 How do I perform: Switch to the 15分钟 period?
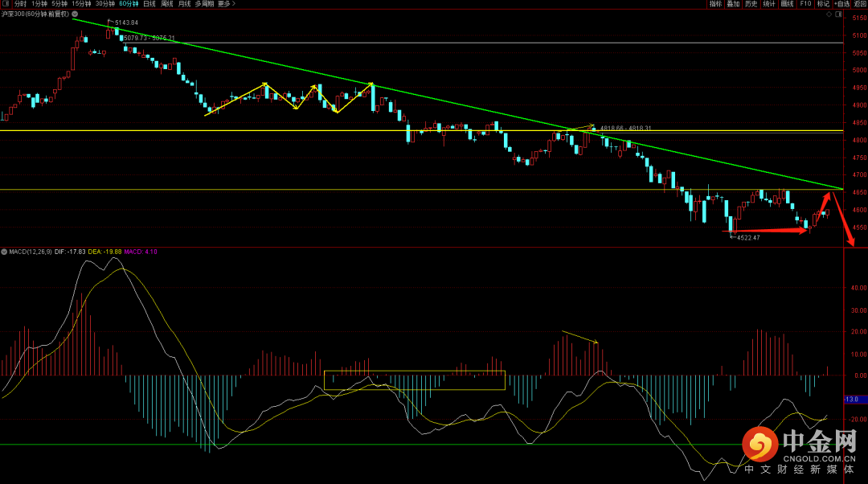click(x=81, y=4)
